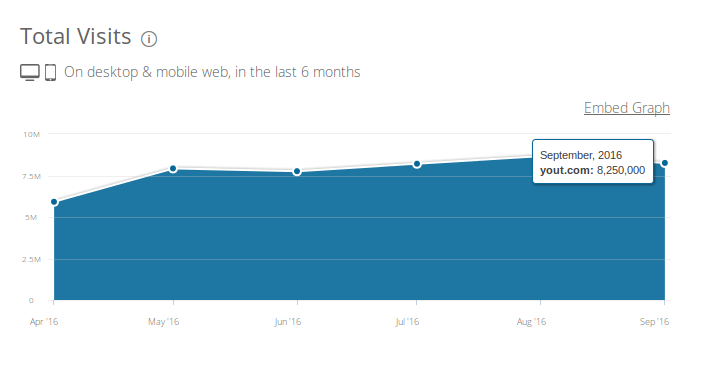
Task: Click the Total Visits heading
Action: [x=76, y=36]
